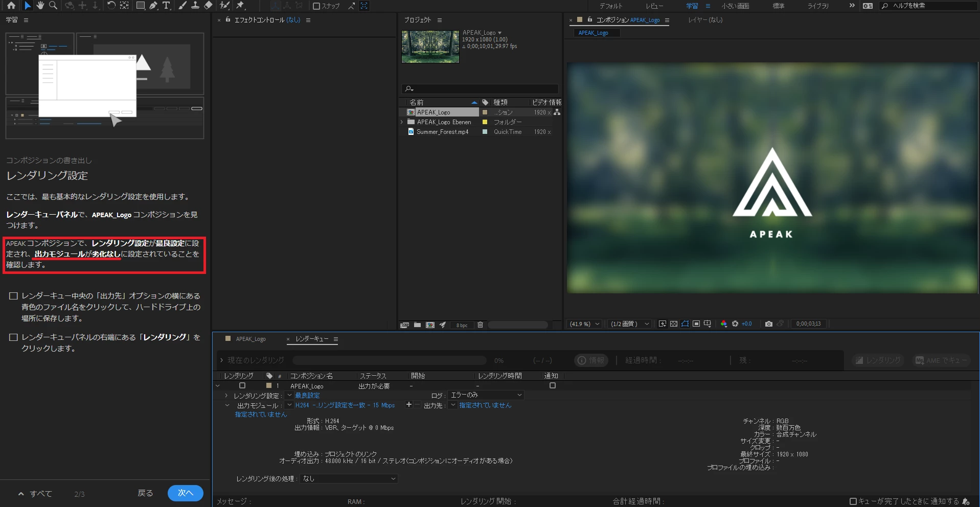Expand the APEAK_Logo Ebenen folder
This screenshot has width=980, height=507.
(x=402, y=122)
